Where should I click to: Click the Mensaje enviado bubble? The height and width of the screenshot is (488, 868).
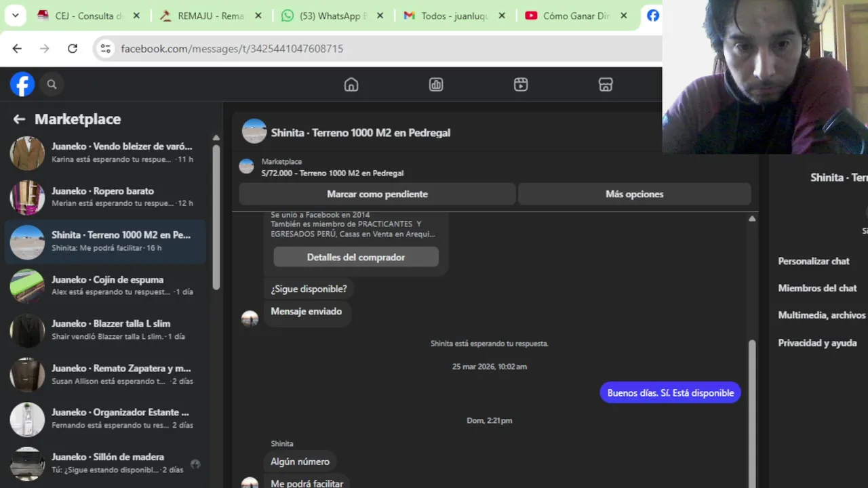pos(307,312)
